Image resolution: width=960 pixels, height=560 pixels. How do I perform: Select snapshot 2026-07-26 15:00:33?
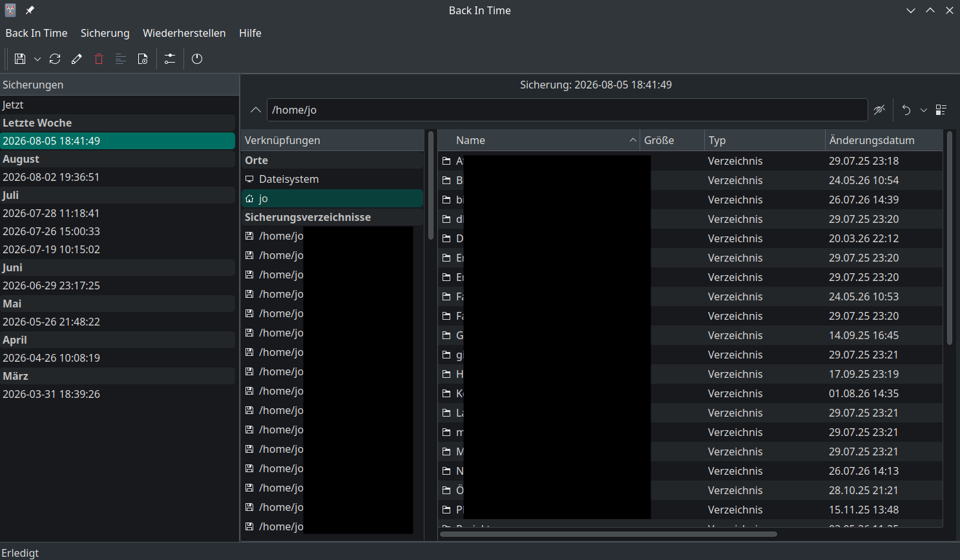(x=118, y=231)
